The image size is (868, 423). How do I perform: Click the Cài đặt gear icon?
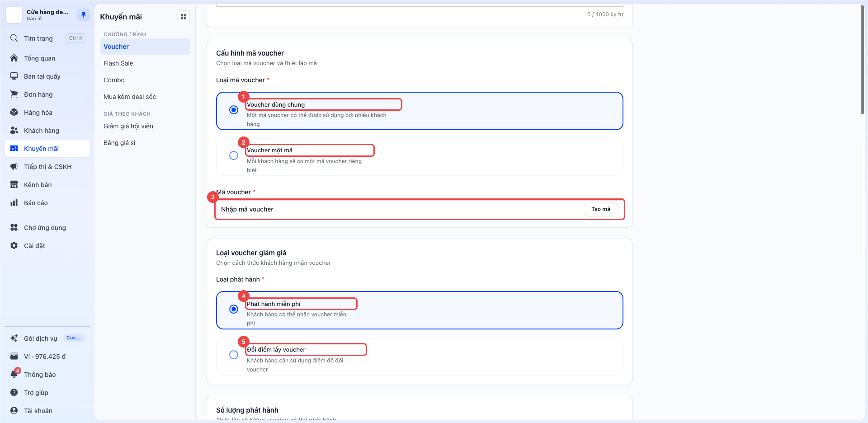coord(14,246)
